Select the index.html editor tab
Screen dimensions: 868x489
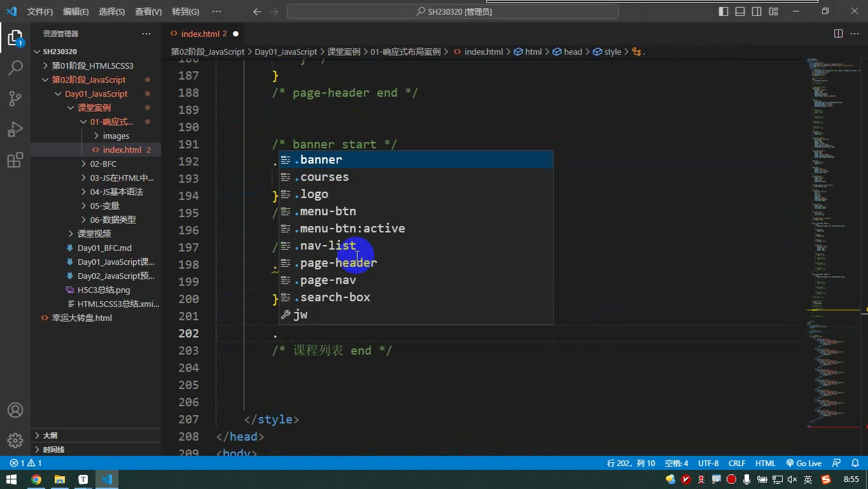tap(200, 34)
